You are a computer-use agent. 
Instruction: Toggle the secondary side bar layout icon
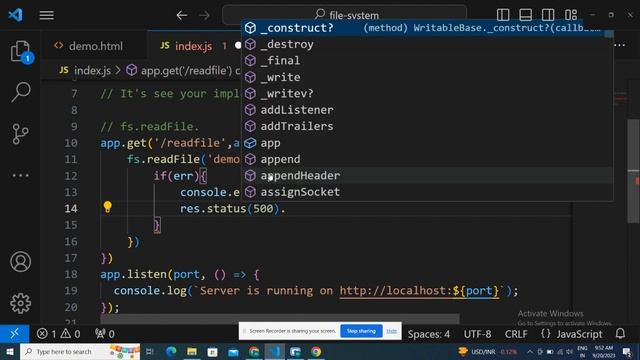[x=548, y=15]
